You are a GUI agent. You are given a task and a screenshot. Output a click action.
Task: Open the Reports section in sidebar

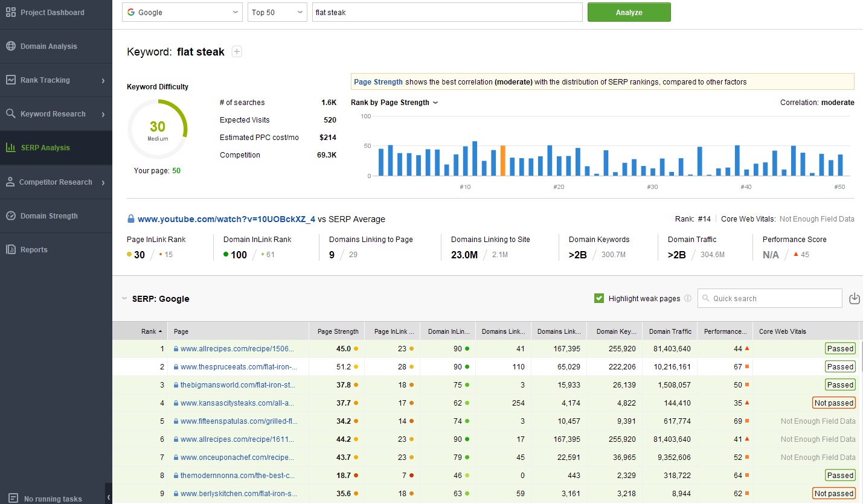[34, 250]
